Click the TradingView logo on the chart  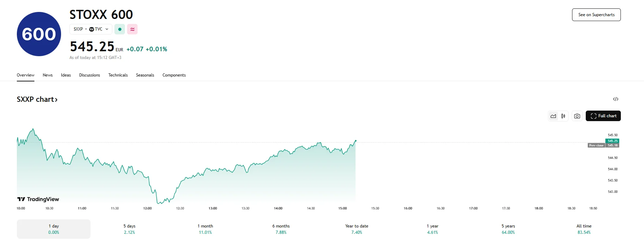tap(39, 199)
